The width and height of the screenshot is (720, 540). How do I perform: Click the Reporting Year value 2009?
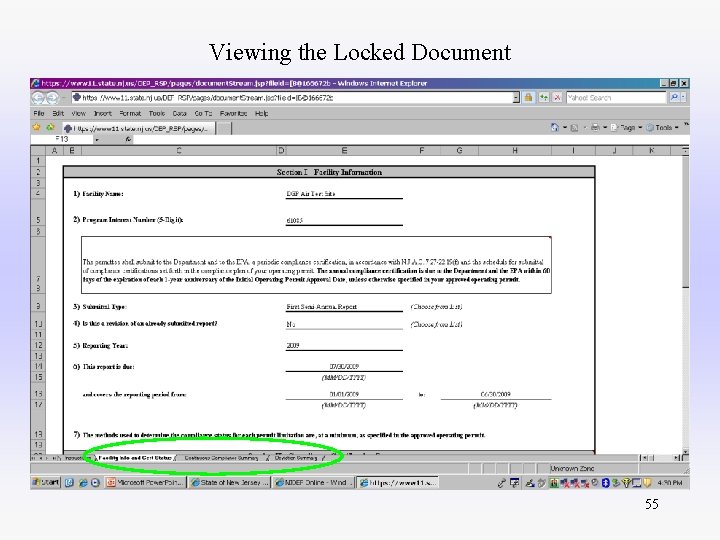[x=344, y=345]
